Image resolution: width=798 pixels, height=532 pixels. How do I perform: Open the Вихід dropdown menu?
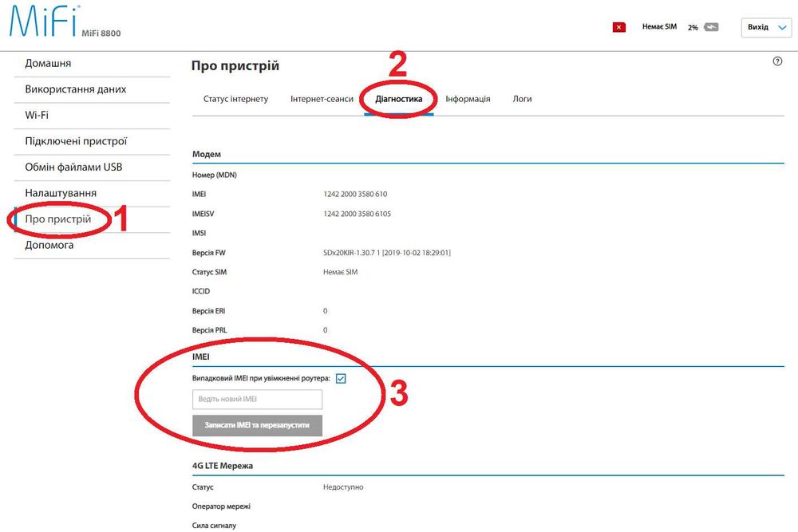[x=766, y=27]
